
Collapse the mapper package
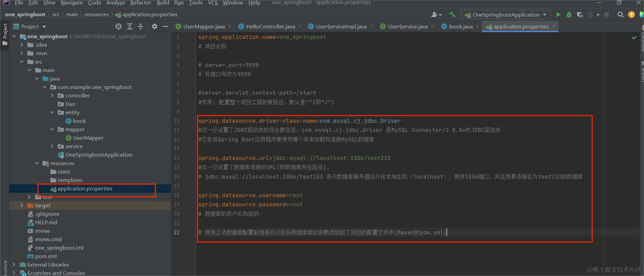pos(52,129)
